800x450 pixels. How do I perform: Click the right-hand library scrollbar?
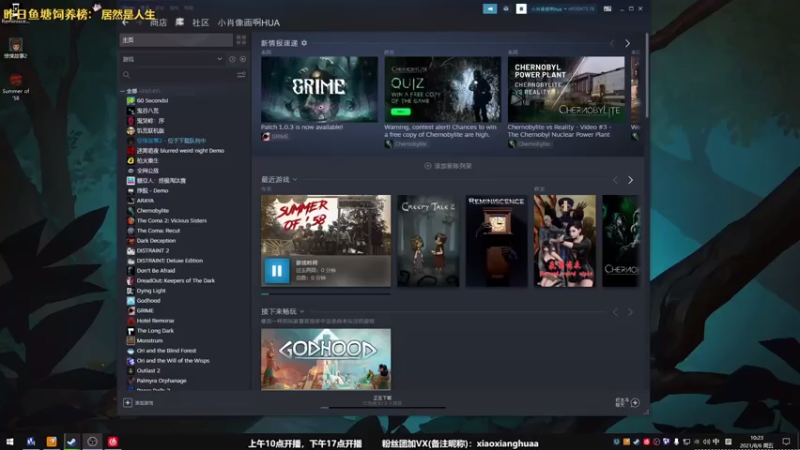(647, 76)
